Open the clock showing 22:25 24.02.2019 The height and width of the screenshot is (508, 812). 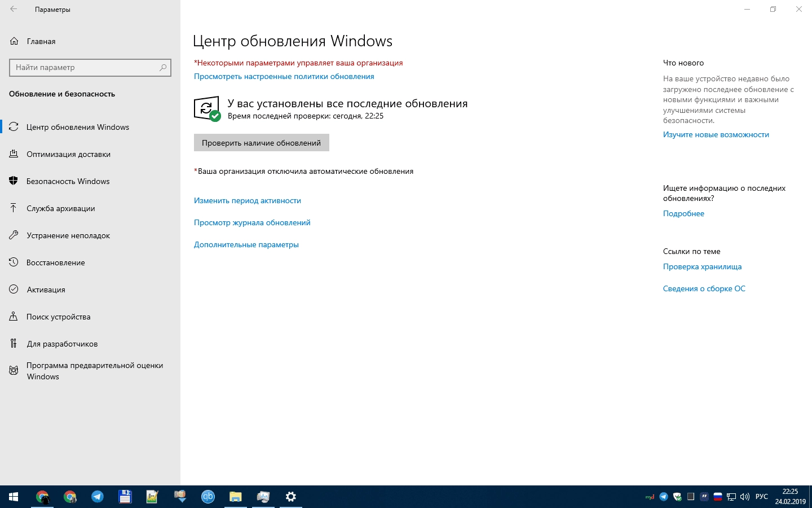pos(790,497)
